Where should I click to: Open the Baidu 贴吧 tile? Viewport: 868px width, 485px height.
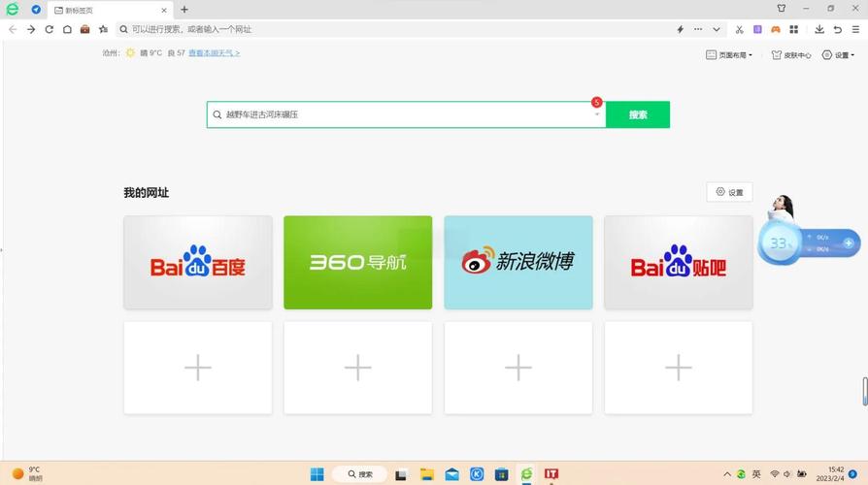tap(678, 262)
